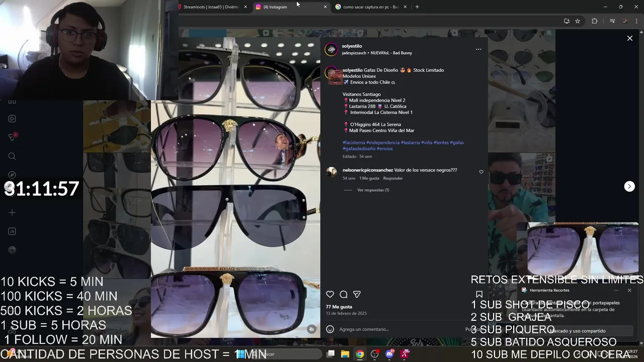Expand 'Ver respuestas (1)'
The image size is (644, 362).
373,190
